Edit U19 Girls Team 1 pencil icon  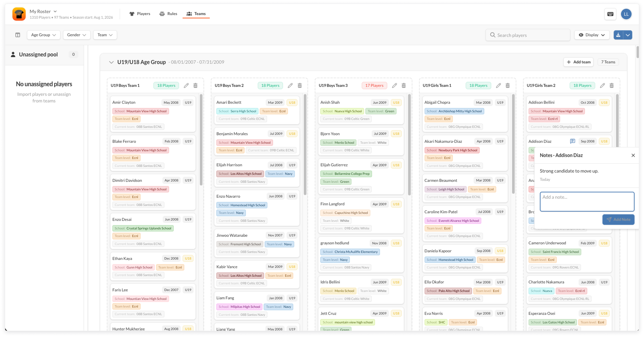498,85
